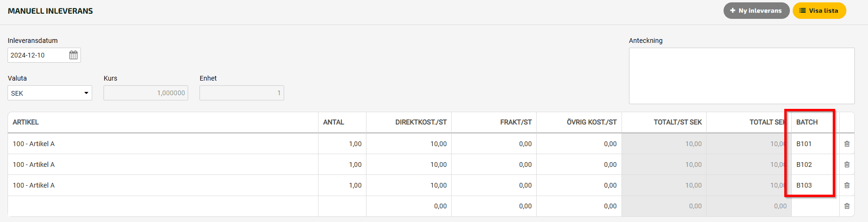Click inside the Anteckning text area
The width and height of the screenshot is (868, 222).
click(x=741, y=76)
